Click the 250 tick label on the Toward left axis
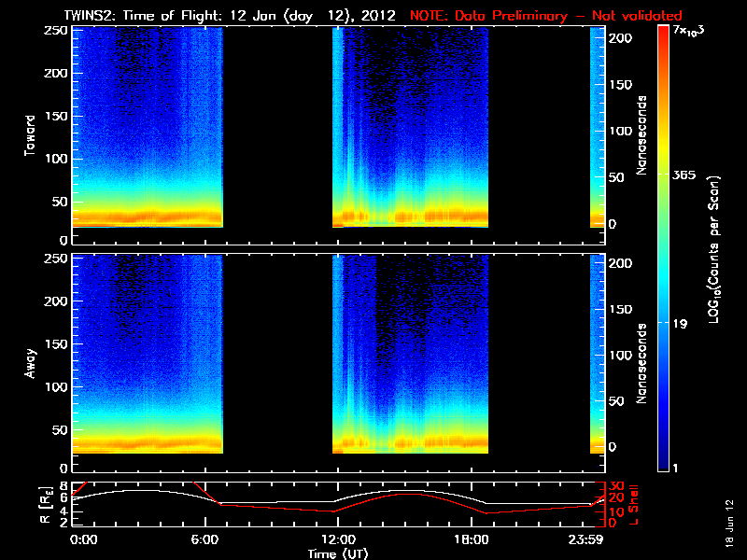747x560 pixels. [x=56, y=31]
